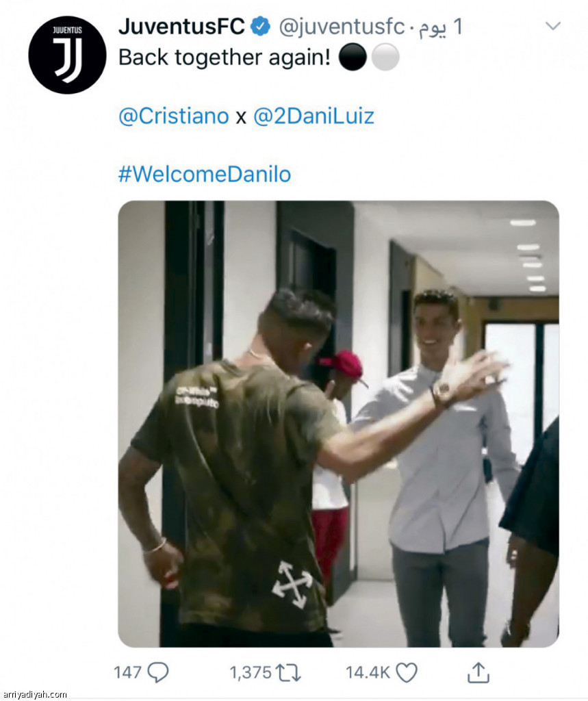Image resolution: width=588 pixels, height=701 pixels.
Task: Click the JuventusFC display name
Action: pyautogui.click(x=181, y=27)
